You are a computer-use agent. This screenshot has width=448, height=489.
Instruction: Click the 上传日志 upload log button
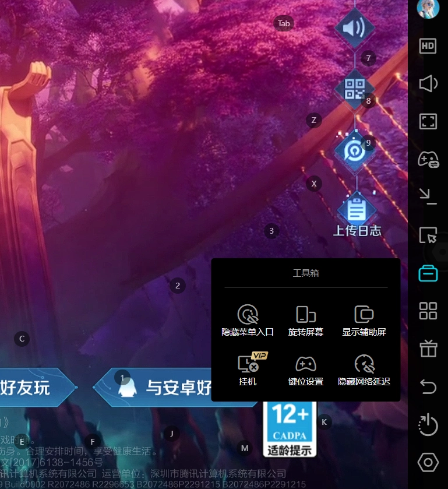(x=357, y=215)
